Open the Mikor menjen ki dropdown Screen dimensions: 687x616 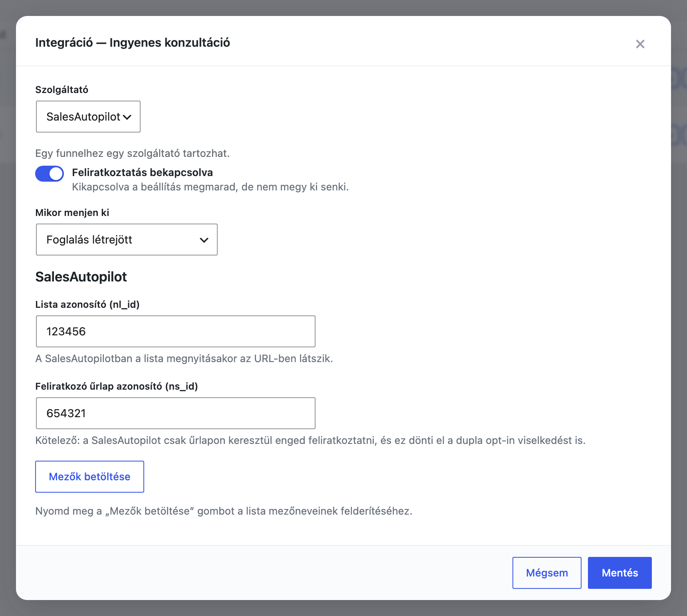coord(127,240)
